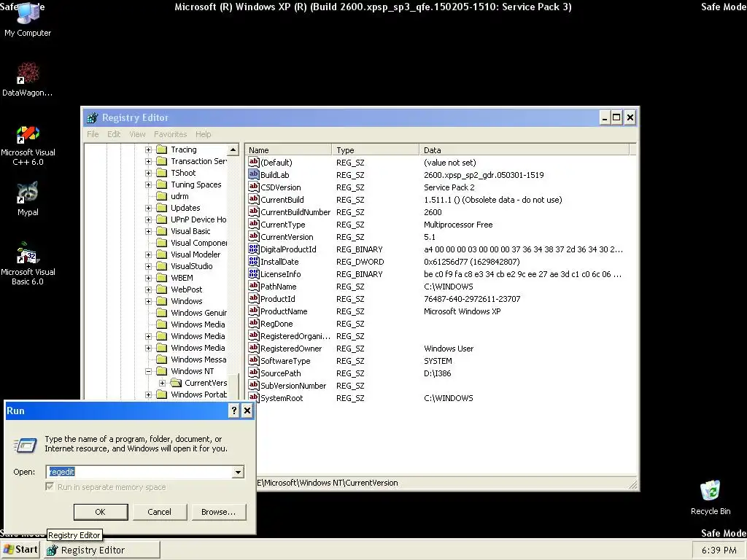Click the WBEM folder icon
Screen dimensions: 747x560
tap(162, 278)
